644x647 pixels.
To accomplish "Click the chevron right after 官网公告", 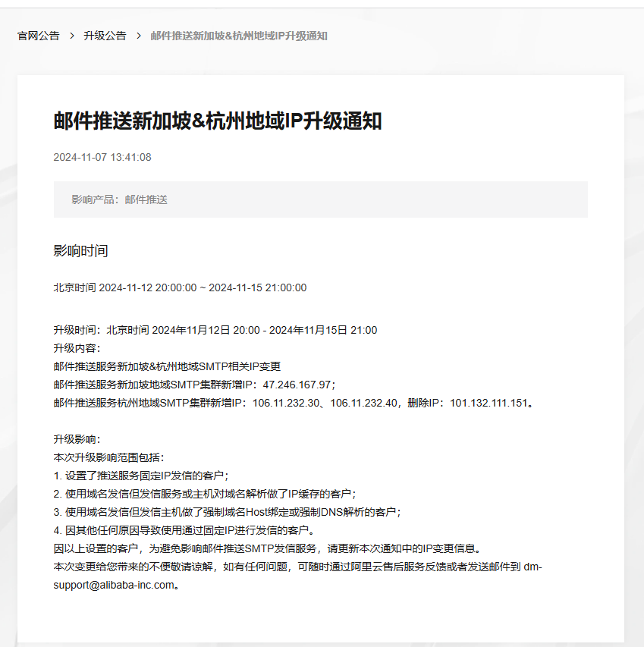I will coord(71,36).
